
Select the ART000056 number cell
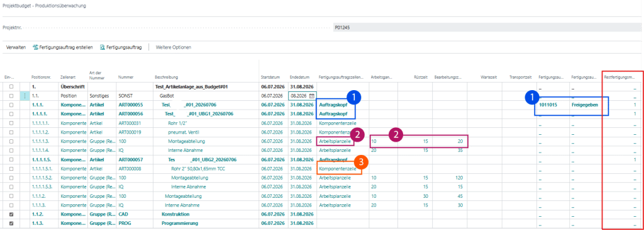(131, 113)
